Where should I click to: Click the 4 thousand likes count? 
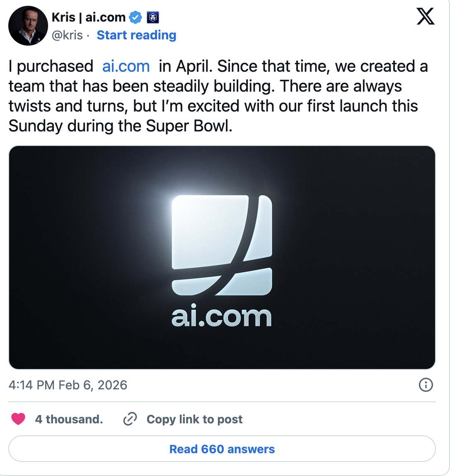coord(69,419)
